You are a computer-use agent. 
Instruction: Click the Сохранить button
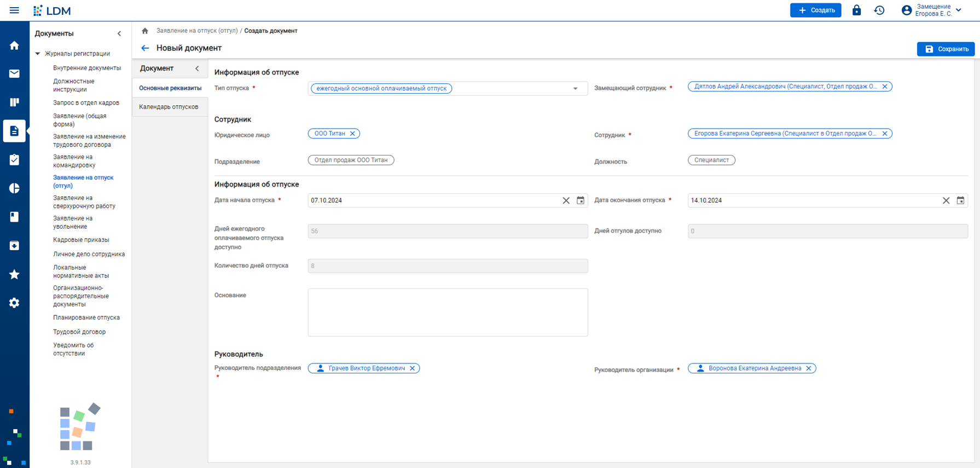coord(946,49)
